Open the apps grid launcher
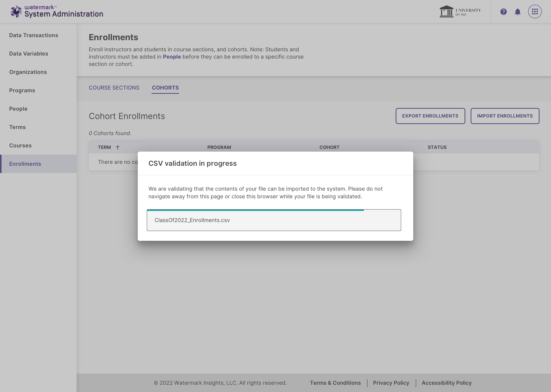Viewport: 551px width, 392px height. (x=535, y=12)
